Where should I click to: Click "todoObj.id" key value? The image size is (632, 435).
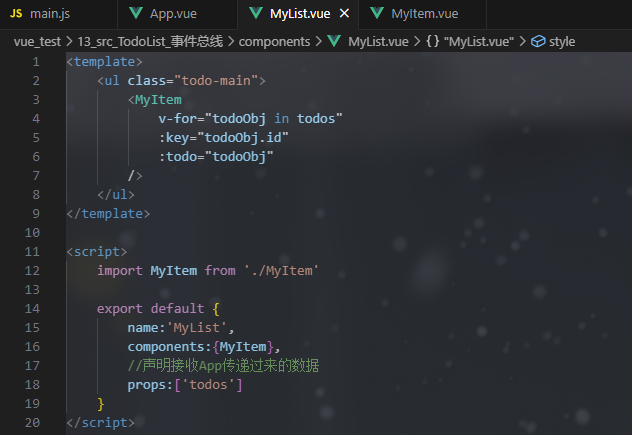(x=243, y=137)
